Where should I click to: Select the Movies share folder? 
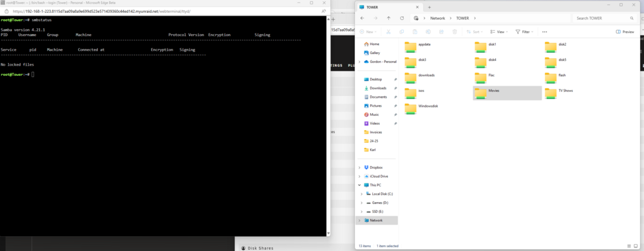click(x=507, y=93)
